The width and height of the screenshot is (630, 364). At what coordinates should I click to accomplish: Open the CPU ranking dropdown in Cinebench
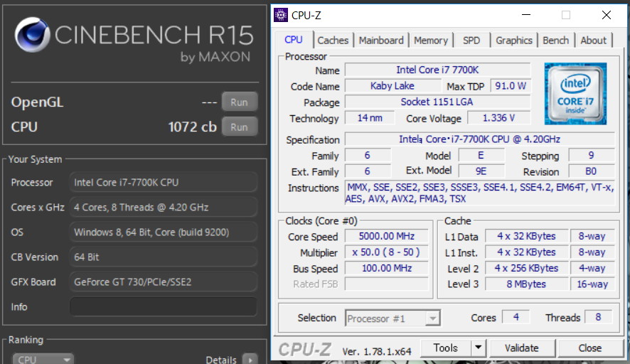coord(43,359)
